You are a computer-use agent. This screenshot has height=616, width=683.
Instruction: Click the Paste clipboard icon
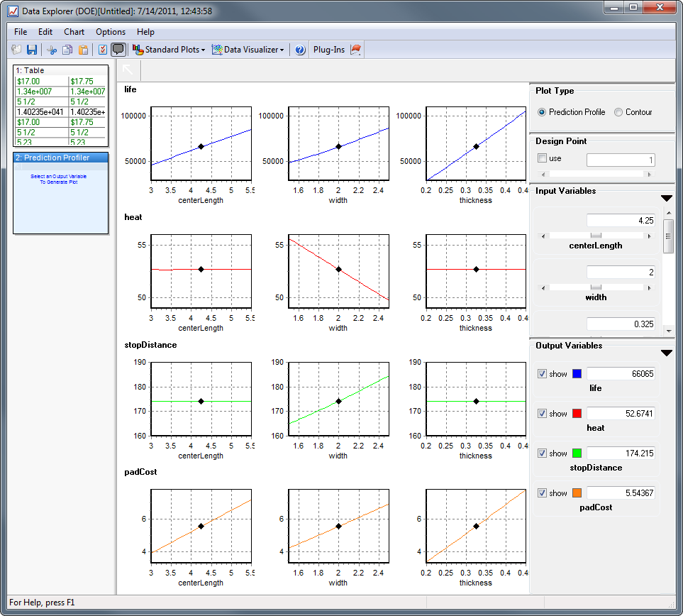[84, 50]
